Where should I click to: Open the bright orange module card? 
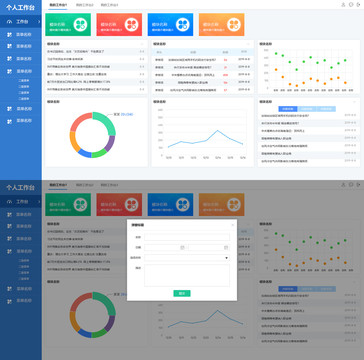[x=222, y=25]
